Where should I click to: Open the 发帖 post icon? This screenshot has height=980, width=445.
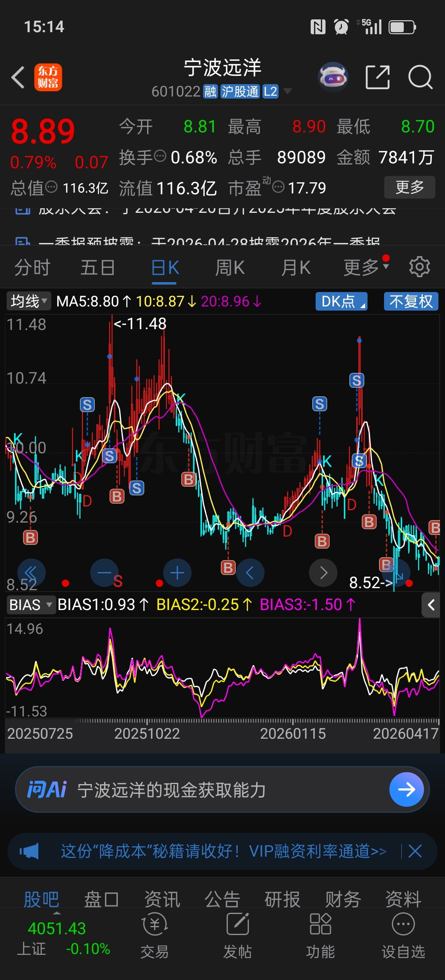(237, 936)
